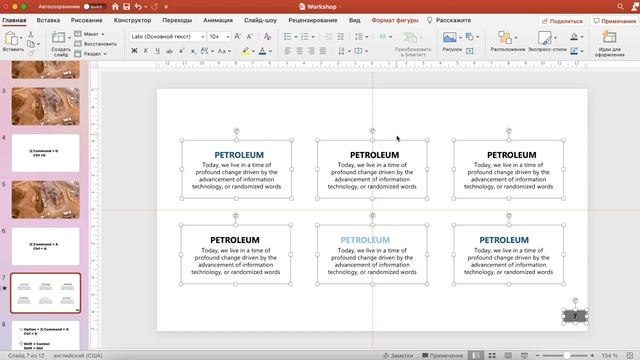Toggle normal view button in status bar

coord(476,356)
